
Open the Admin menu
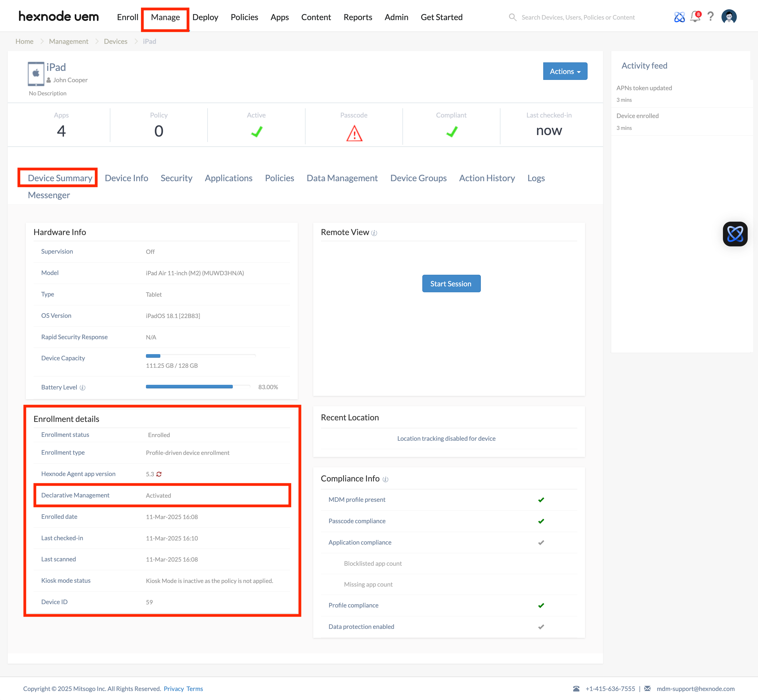point(396,17)
